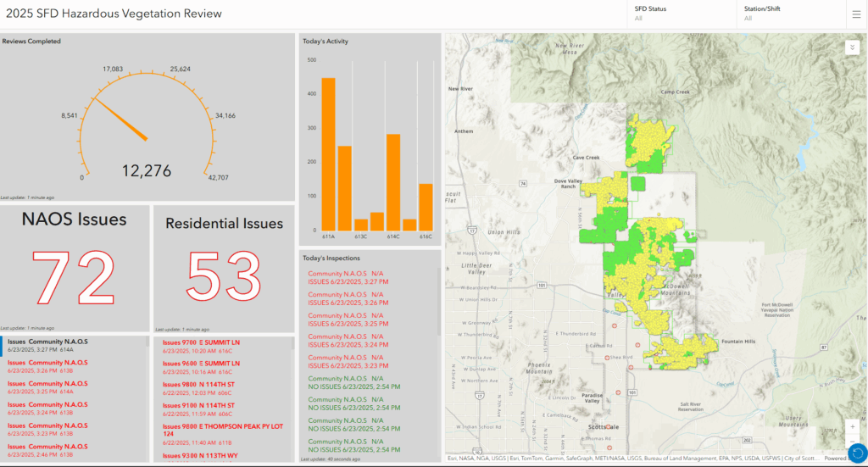Zoom out on the map
Screen dimensions: 868x467
pos(853,441)
